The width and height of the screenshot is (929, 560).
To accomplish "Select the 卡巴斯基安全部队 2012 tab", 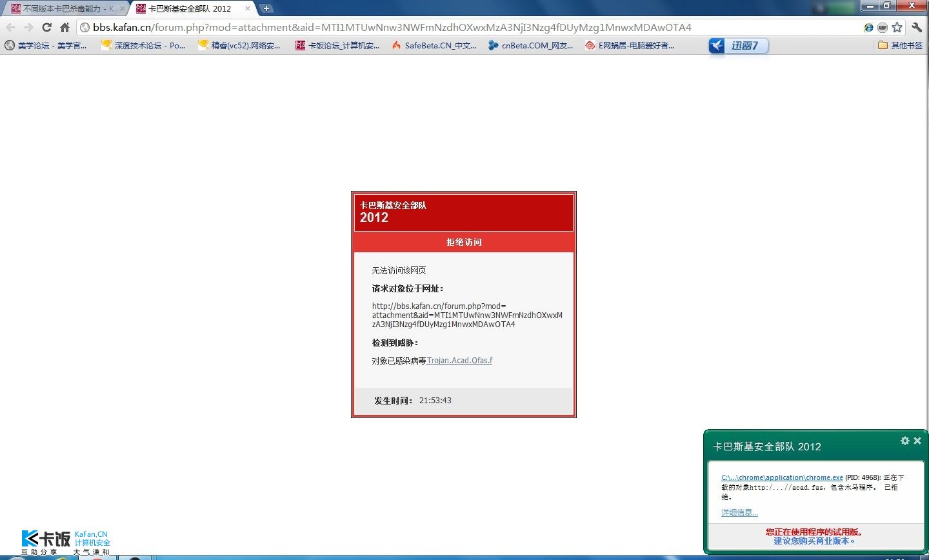I will tap(189, 8).
